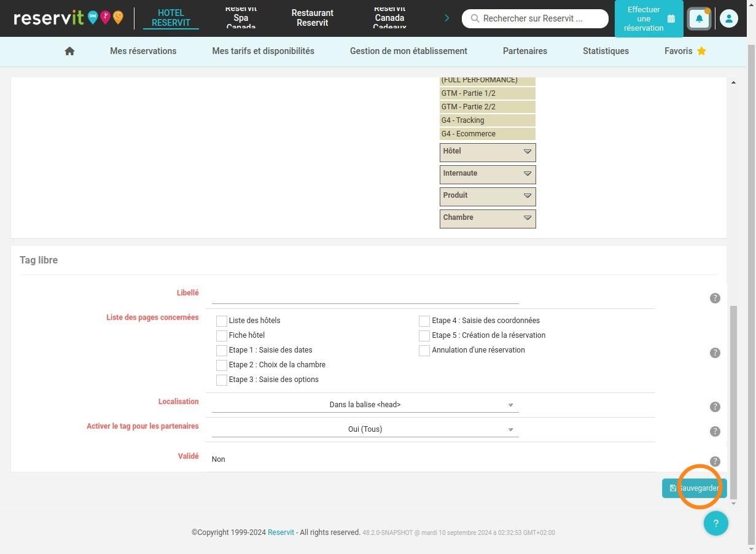Click in the Rechercher sur Reservit search field
Viewport: 756px width, 554px height.
coord(535,18)
